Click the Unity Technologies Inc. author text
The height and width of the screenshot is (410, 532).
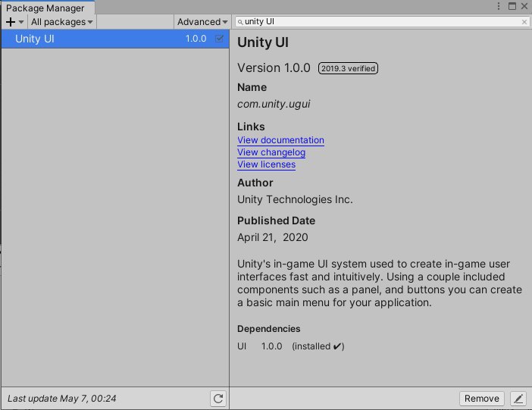tap(295, 199)
